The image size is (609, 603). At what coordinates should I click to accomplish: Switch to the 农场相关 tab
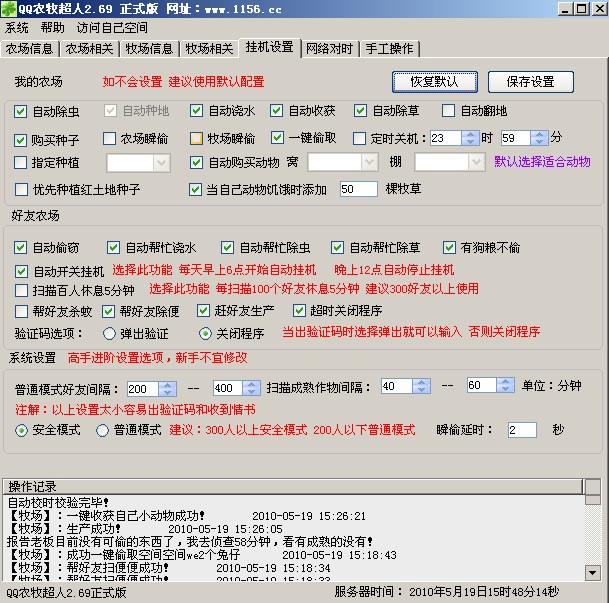89,49
